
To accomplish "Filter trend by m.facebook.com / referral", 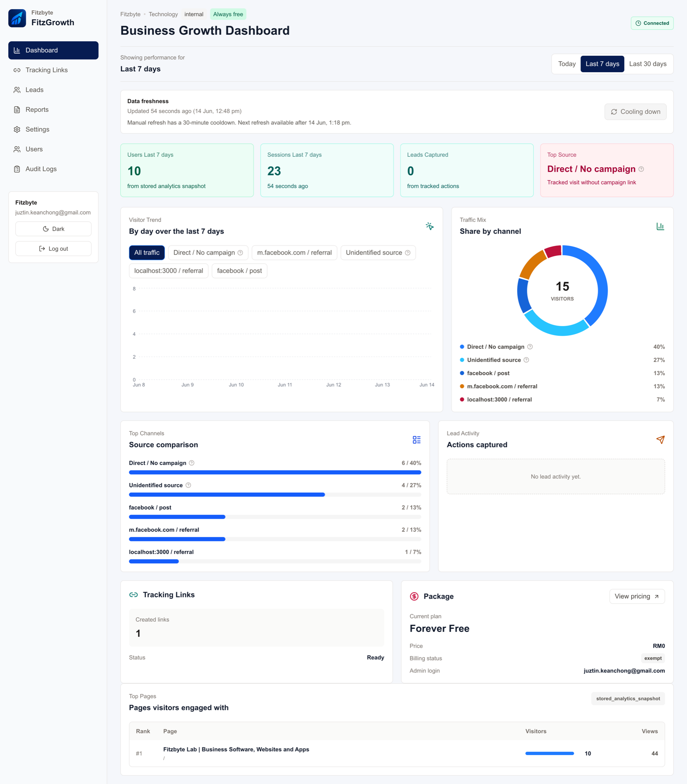I will (x=294, y=253).
